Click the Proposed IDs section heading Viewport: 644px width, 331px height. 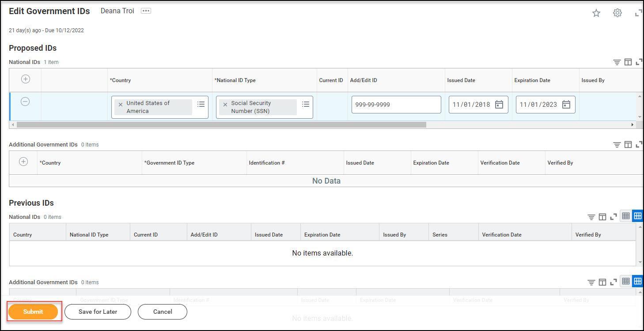pos(33,48)
